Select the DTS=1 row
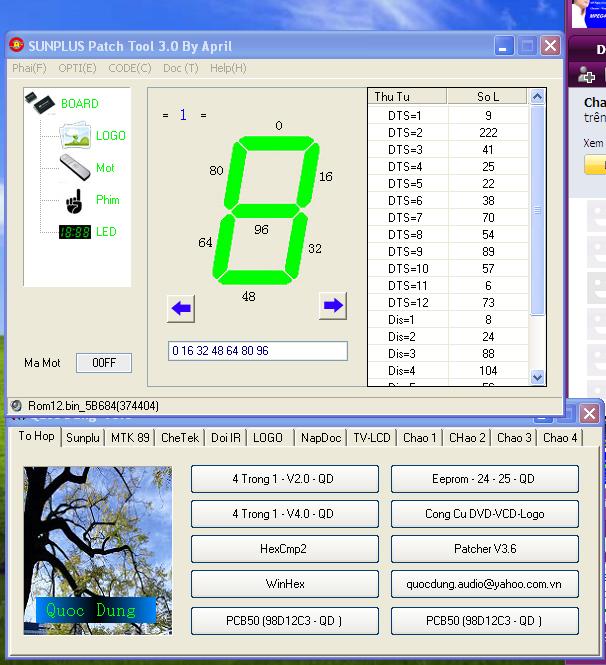 coord(448,115)
